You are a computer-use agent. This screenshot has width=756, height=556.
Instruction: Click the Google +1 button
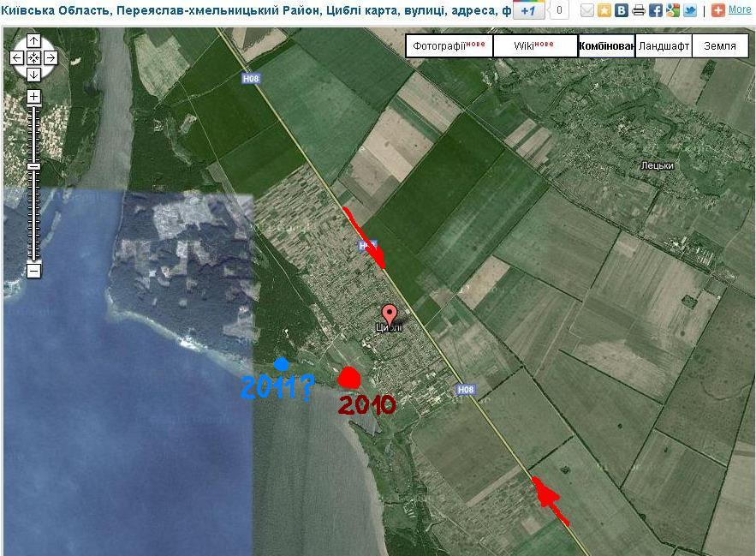tap(528, 10)
